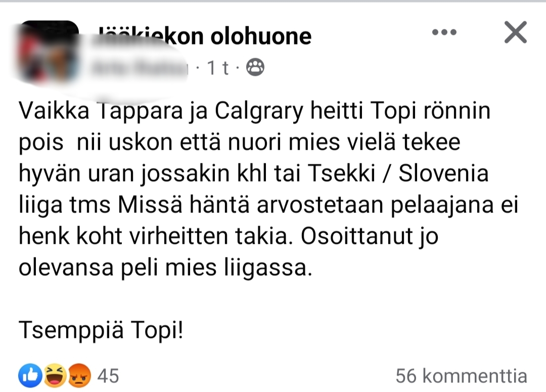
Task: Click the angry reaction emoji icon
Action: (x=79, y=375)
